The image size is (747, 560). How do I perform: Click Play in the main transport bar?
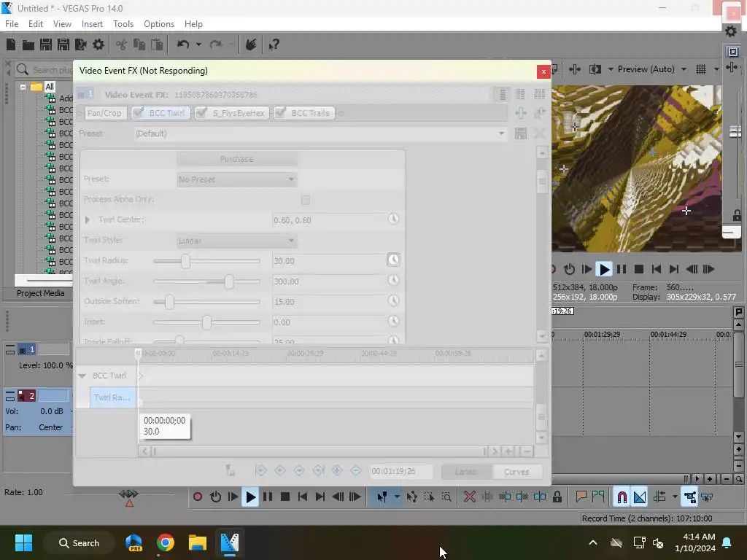pos(250,497)
